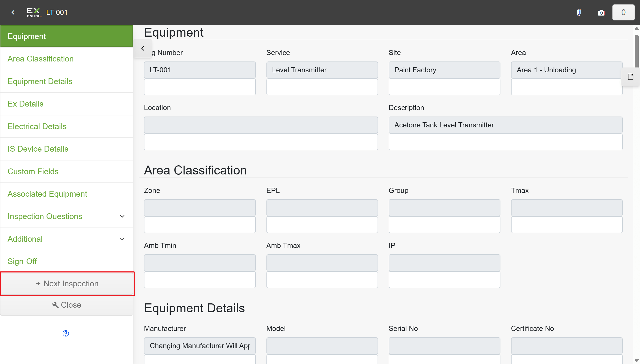Open the Sign-Off section
640x364 pixels.
pos(67,261)
